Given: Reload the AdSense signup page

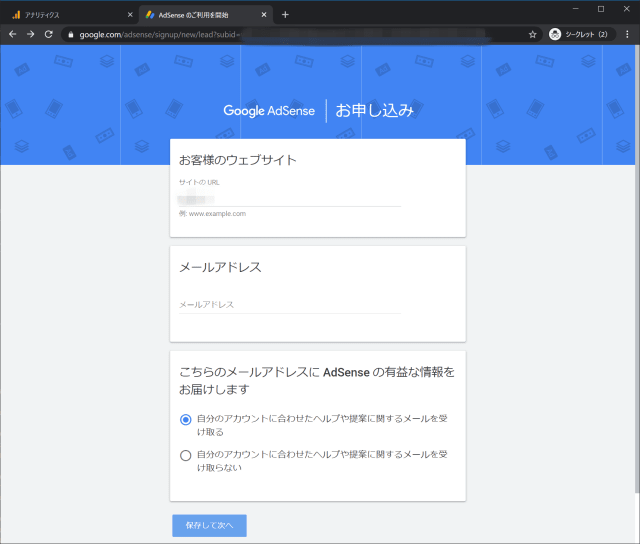Looking at the screenshot, I should pos(49,34).
